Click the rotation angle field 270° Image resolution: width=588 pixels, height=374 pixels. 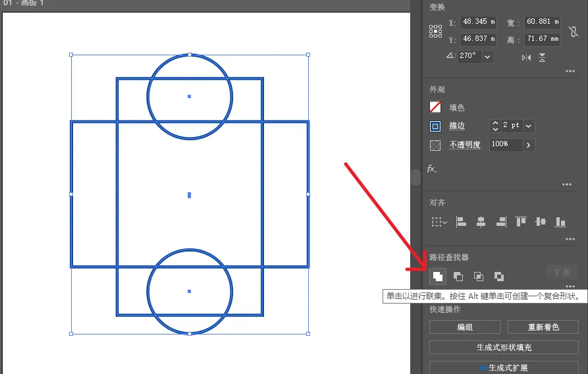pyautogui.click(x=469, y=56)
